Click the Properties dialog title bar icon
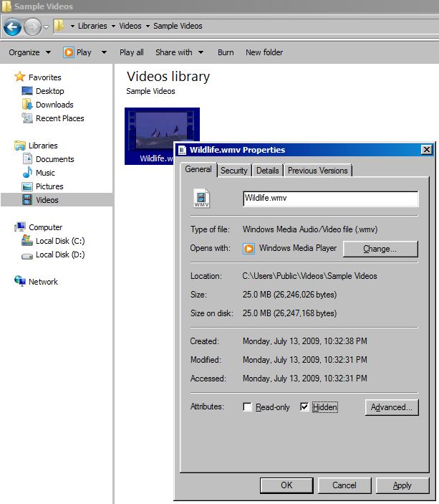Viewport: 439px width, 504px height. point(182,150)
